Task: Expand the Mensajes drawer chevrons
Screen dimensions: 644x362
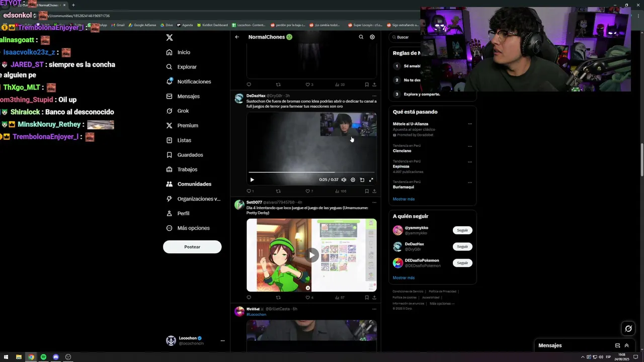Action: (x=626, y=345)
